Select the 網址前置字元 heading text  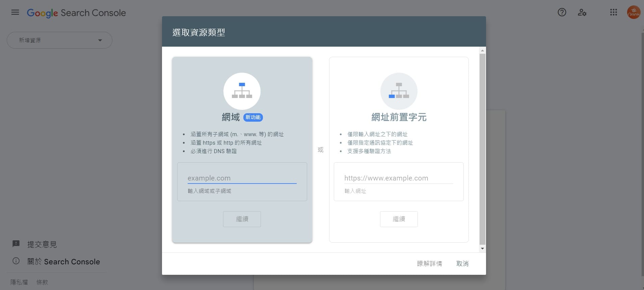coord(399,117)
